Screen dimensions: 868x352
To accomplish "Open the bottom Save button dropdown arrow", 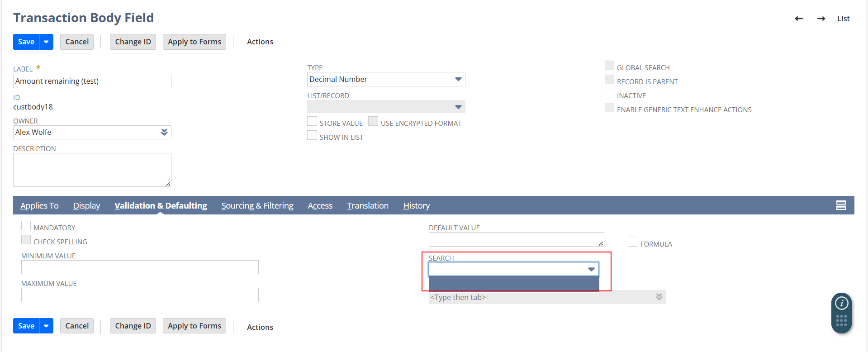I will click(x=46, y=326).
